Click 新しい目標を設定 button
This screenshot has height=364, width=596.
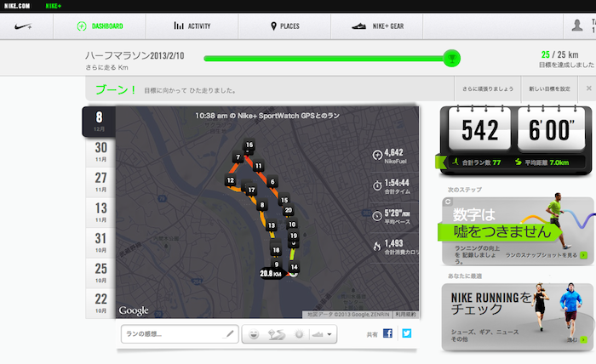point(549,88)
